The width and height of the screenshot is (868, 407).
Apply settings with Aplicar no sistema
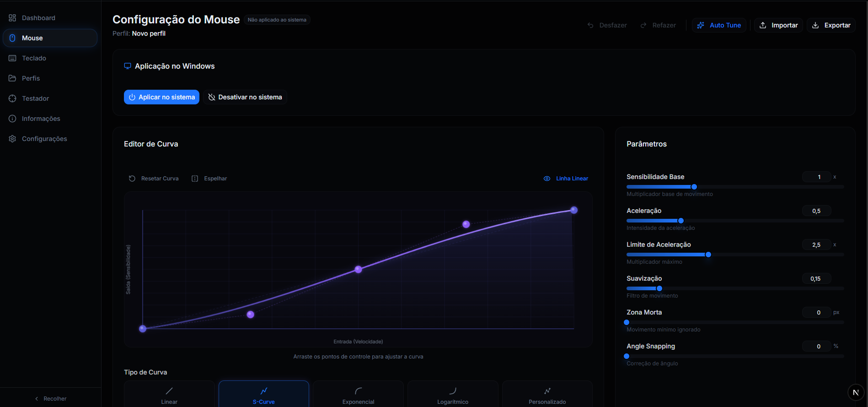click(161, 97)
